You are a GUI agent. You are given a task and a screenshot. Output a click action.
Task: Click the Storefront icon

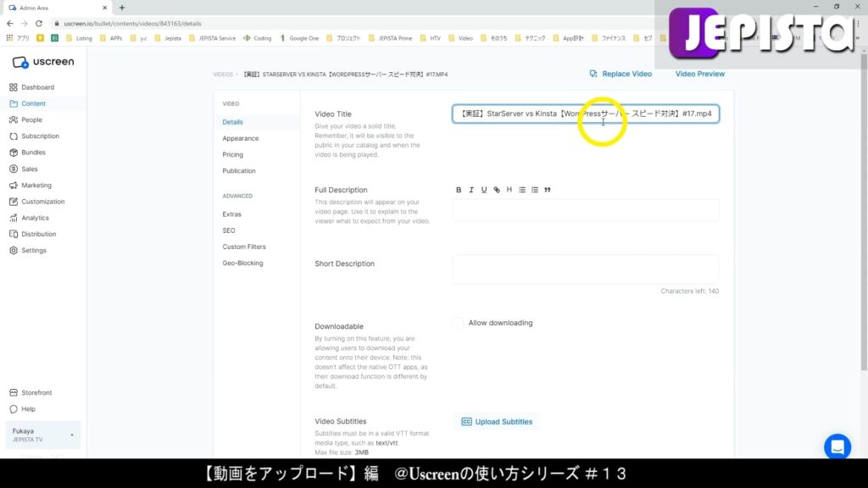click(14, 393)
